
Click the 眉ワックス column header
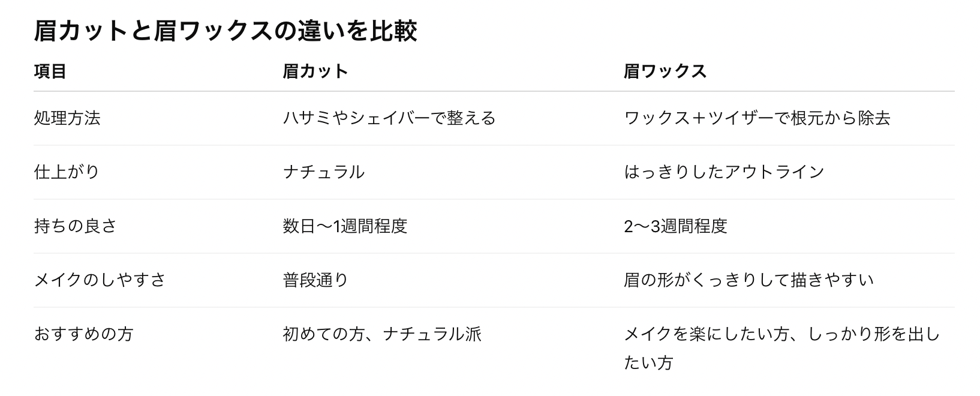pyautogui.click(x=665, y=71)
